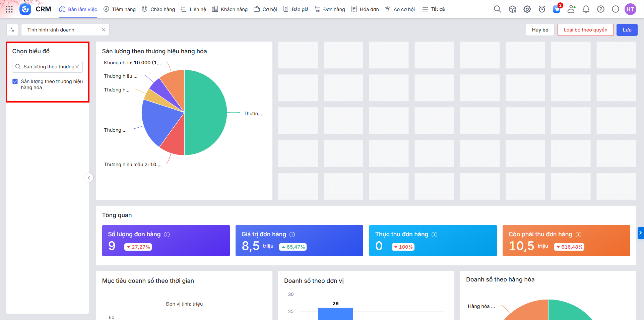Click the Loại bỏ theo quyền button
This screenshot has height=320, width=644.
[x=585, y=30]
